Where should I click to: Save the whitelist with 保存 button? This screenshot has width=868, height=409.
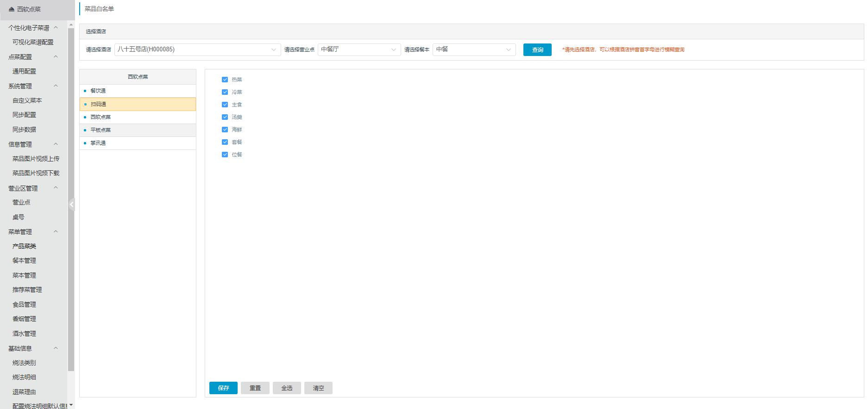(223, 388)
